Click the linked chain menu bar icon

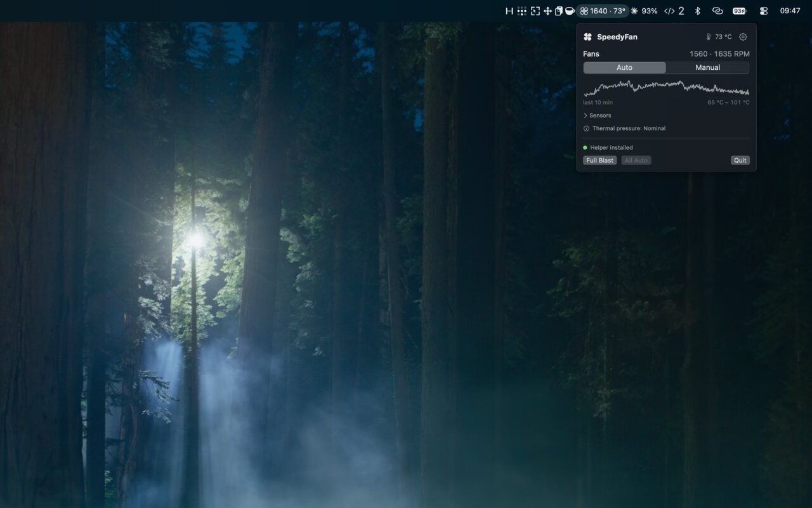[x=717, y=11]
